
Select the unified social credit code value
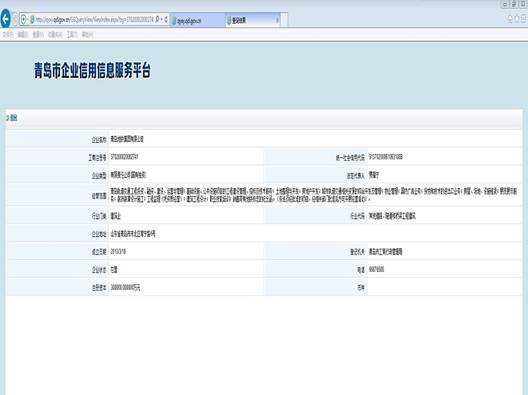386,157
